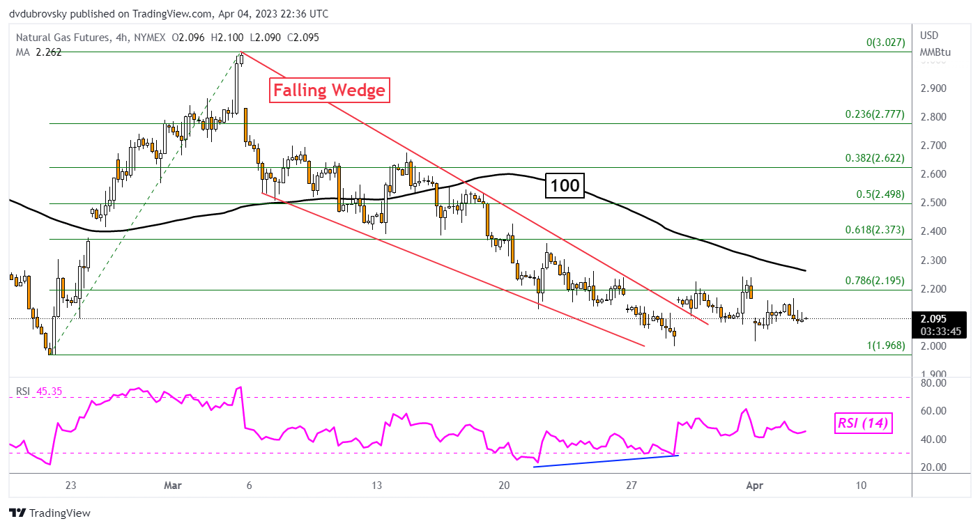Click the RSI axis value '80.00'

(932, 383)
